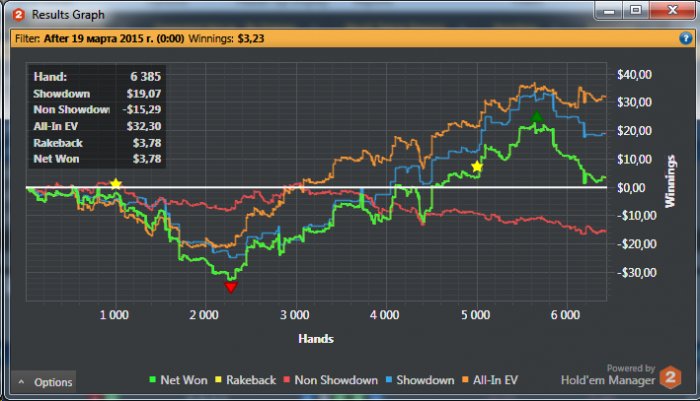Screen dimensions: 700x401
Task: Click the red Non Showdown legend swatch
Action: click(x=287, y=380)
